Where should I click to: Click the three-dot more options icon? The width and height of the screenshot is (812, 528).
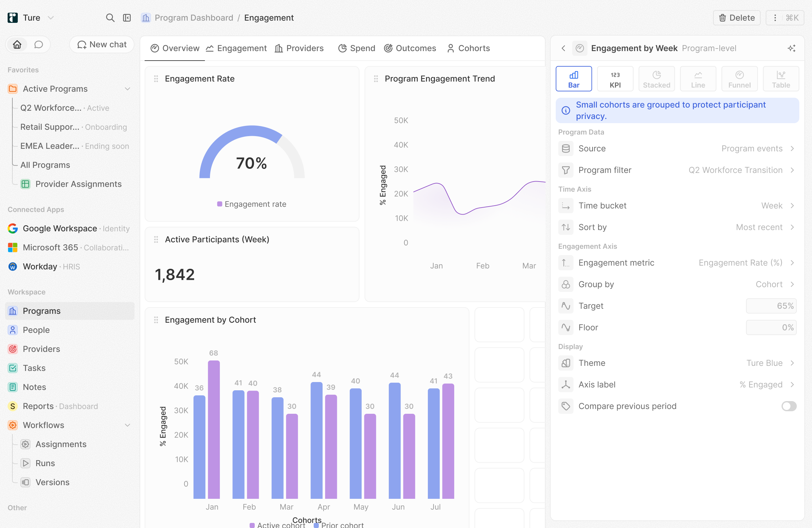775,18
